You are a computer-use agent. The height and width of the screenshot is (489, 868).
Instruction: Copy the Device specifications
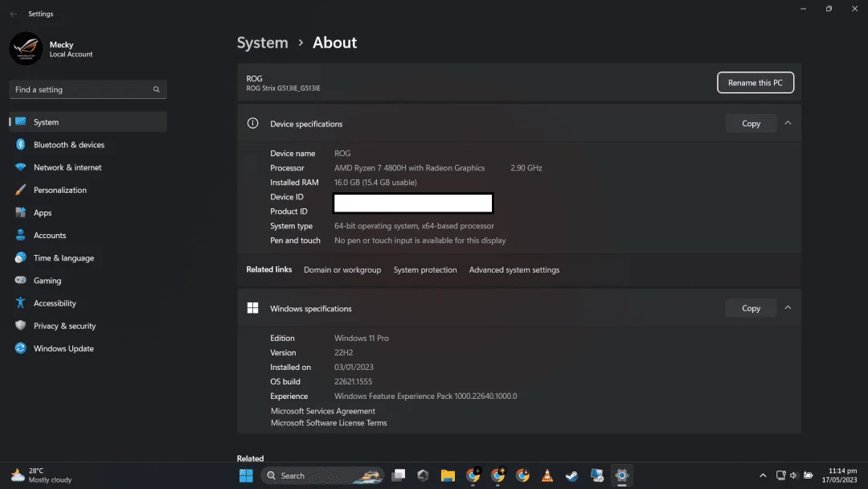pos(751,124)
